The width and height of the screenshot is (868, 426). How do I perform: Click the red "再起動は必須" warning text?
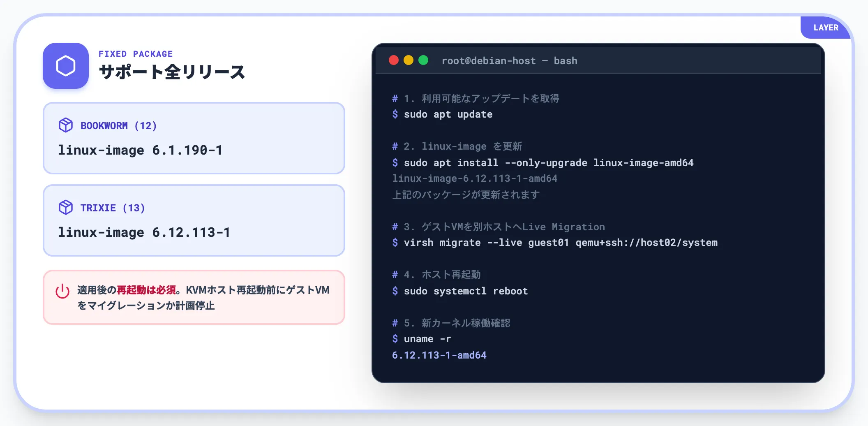coord(146,290)
